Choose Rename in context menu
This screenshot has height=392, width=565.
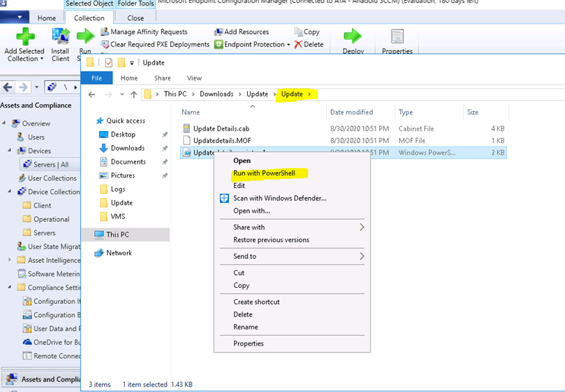pyautogui.click(x=246, y=327)
